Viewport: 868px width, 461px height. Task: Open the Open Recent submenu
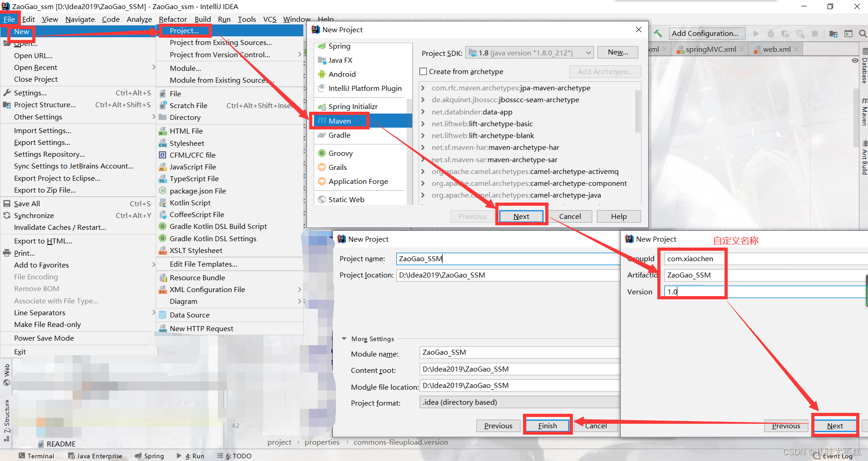click(79, 67)
